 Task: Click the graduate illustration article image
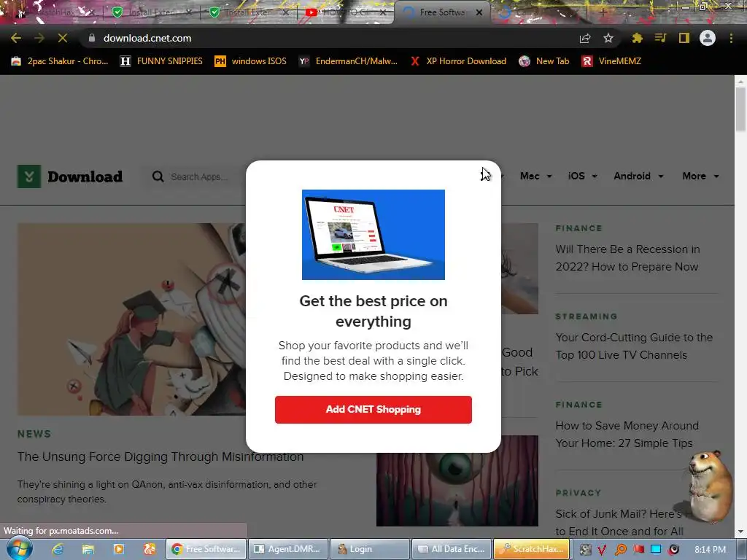click(131, 319)
